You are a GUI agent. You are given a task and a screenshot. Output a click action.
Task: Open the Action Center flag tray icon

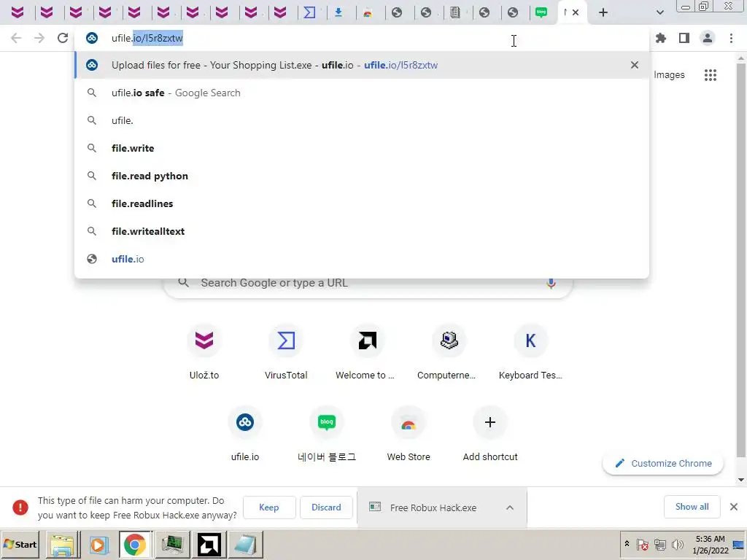pyautogui.click(x=643, y=544)
